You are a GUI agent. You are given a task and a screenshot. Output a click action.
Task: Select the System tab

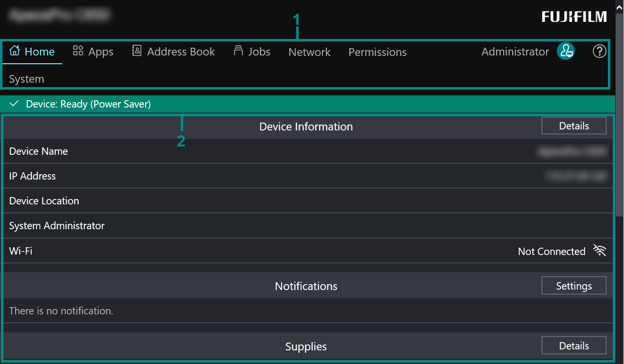(x=26, y=78)
